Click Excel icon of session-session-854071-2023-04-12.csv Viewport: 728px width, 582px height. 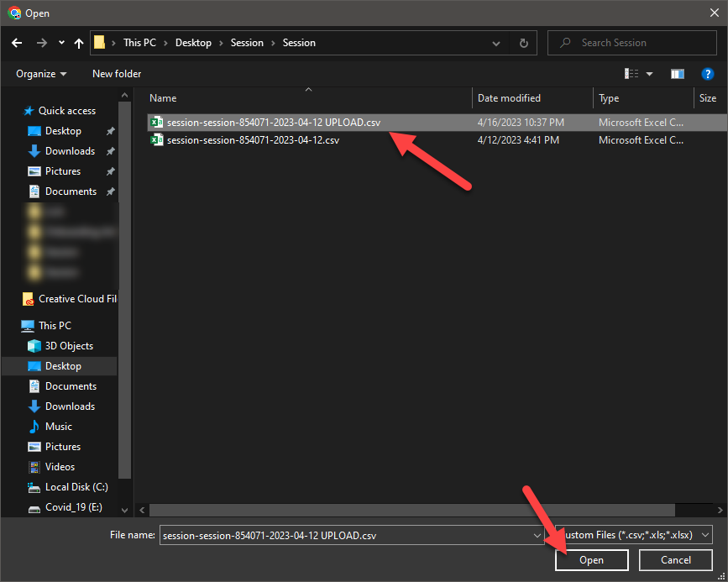pos(157,139)
